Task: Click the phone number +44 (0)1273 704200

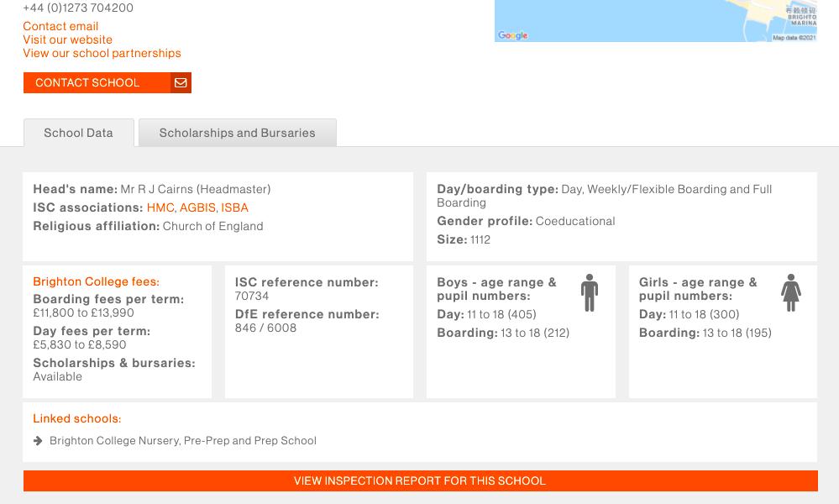Action: point(78,8)
